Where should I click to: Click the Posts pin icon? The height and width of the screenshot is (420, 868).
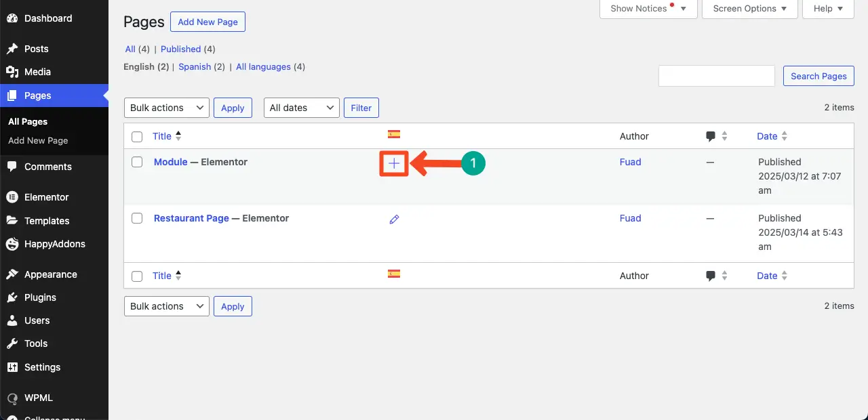click(12, 49)
